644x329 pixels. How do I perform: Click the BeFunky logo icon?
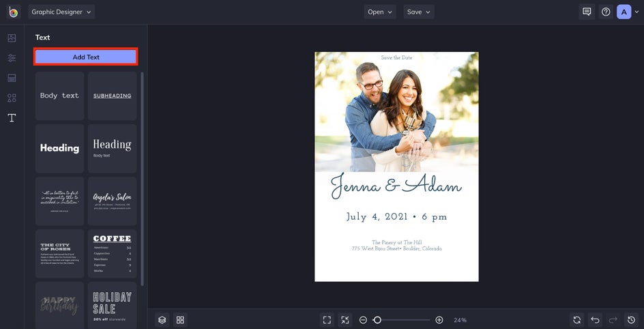pyautogui.click(x=13, y=12)
